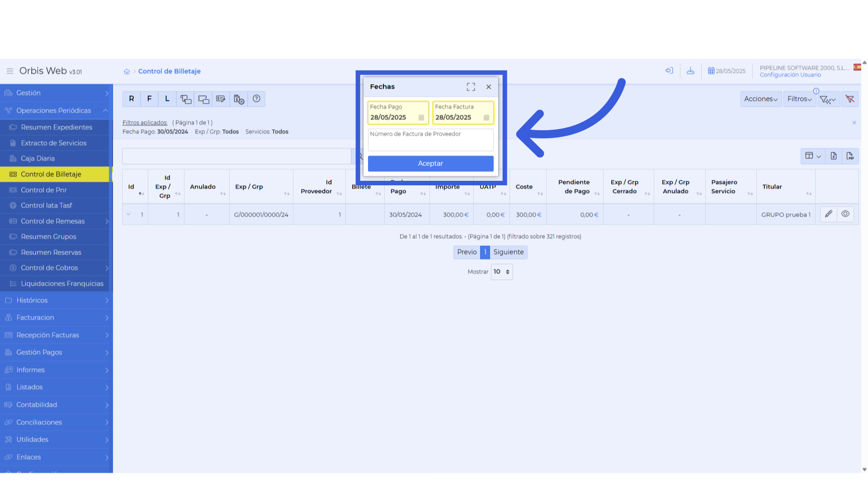The height and width of the screenshot is (488, 868).
Task: Edit row 1 with the pencil icon
Action: (829, 214)
